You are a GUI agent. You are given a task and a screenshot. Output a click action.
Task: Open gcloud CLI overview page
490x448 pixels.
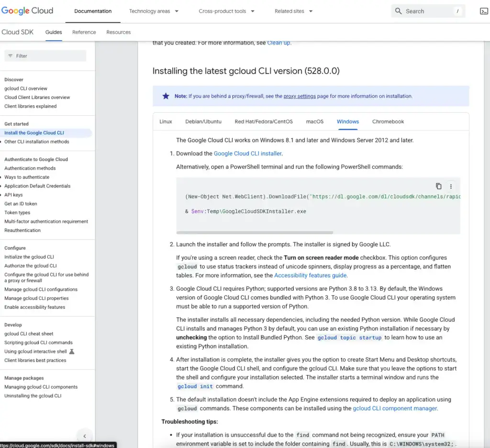26,88
